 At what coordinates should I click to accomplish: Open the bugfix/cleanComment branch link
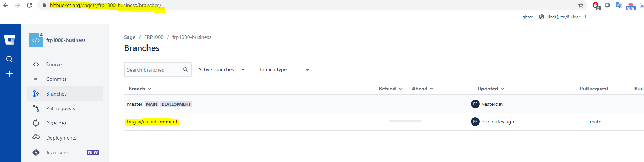(152, 122)
